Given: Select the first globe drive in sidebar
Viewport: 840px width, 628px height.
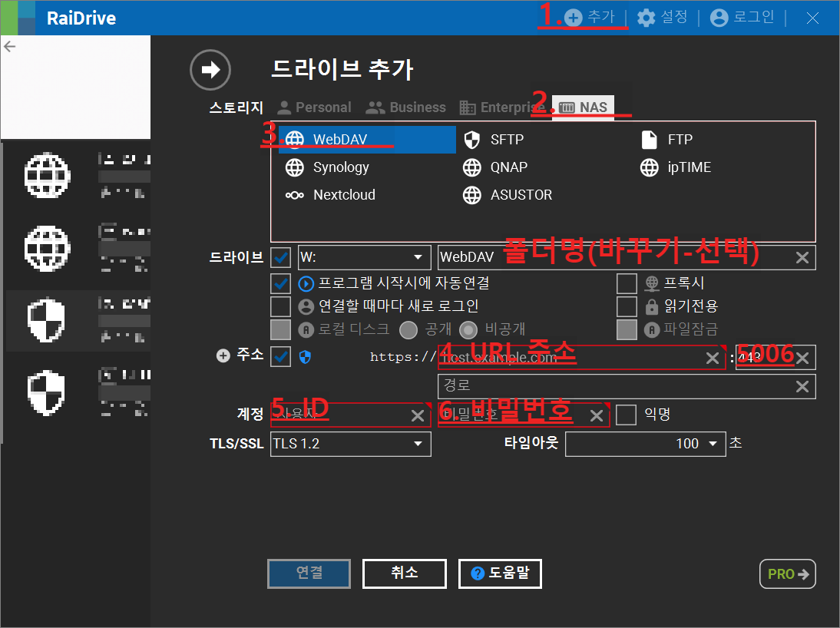Looking at the screenshot, I should (x=78, y=177).
